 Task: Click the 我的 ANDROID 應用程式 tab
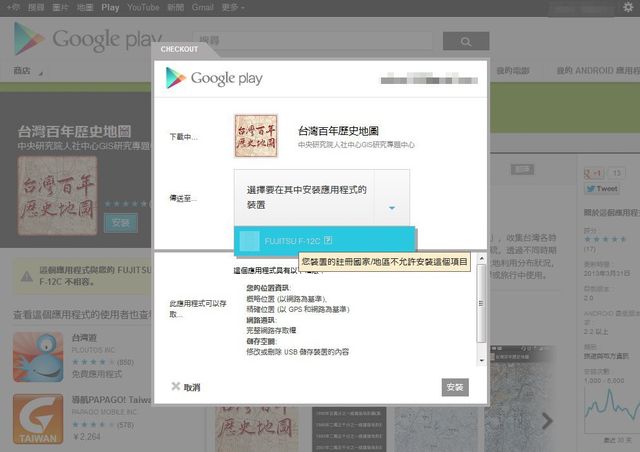(x=595, y=71)
